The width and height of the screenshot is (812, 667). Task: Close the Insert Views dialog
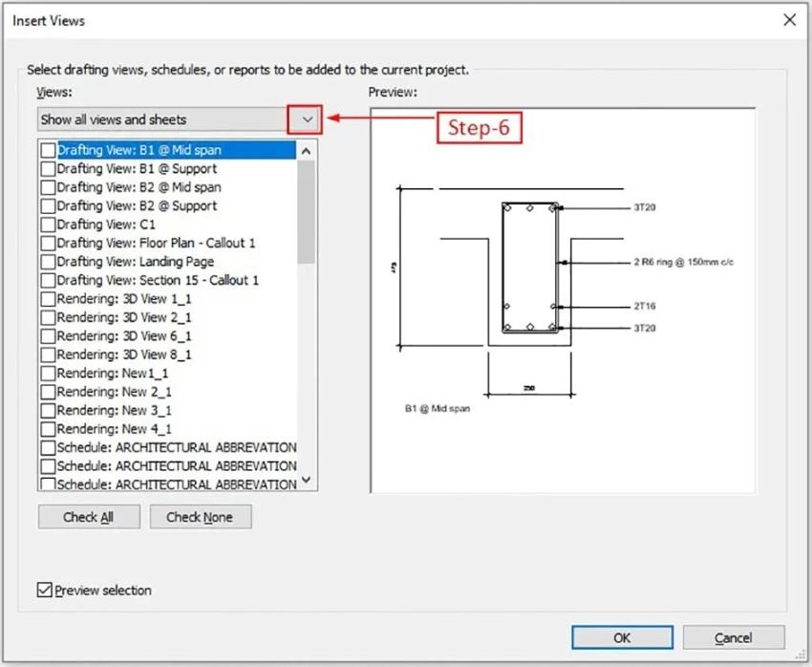point(789,20)
